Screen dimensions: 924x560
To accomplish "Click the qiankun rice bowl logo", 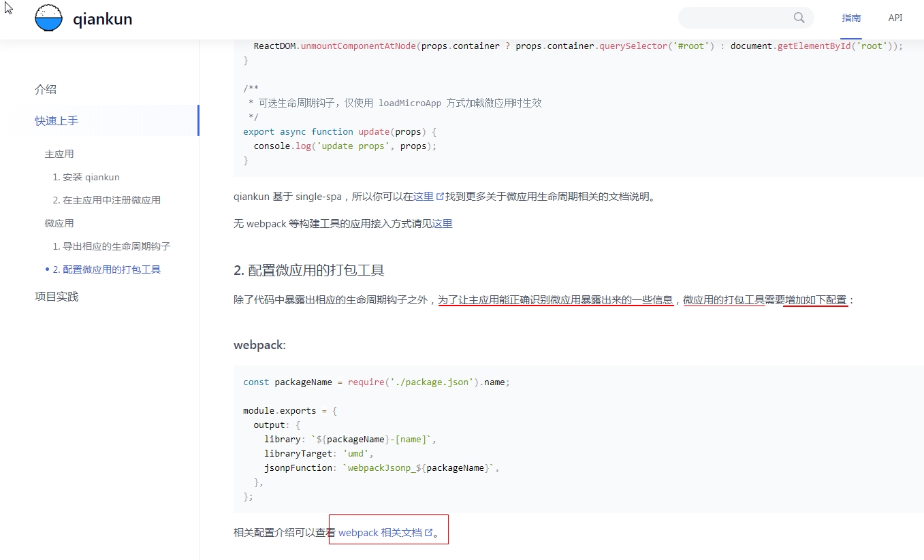I will [x=49, y=18].
